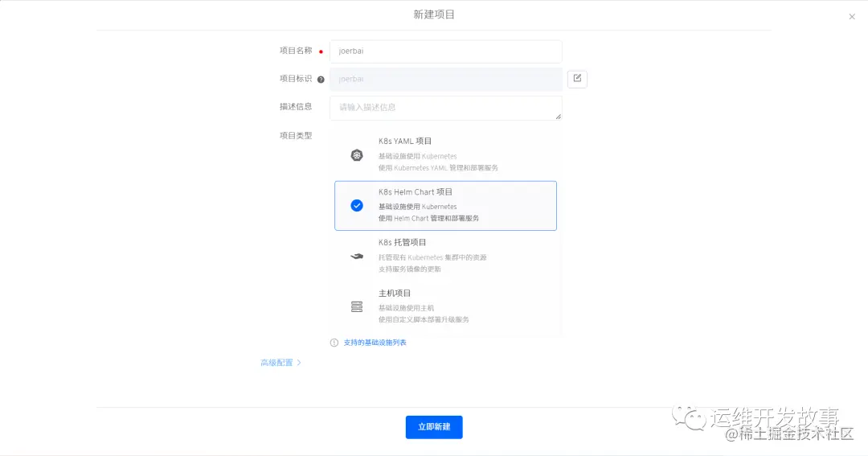
Task: Click text 基础设施使用主机
Action: click(406, 308)
